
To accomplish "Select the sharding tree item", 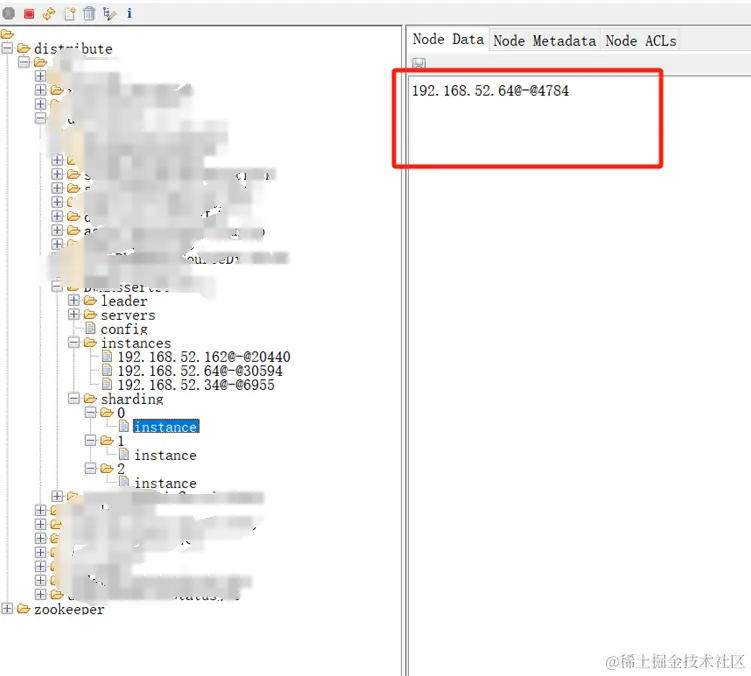I will point(132,399).
